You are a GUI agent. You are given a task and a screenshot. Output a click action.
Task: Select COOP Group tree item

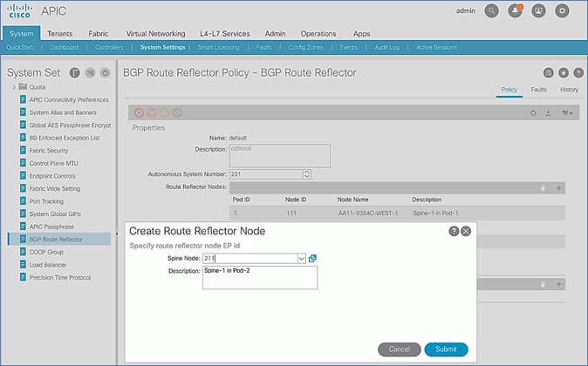[46, 252]
